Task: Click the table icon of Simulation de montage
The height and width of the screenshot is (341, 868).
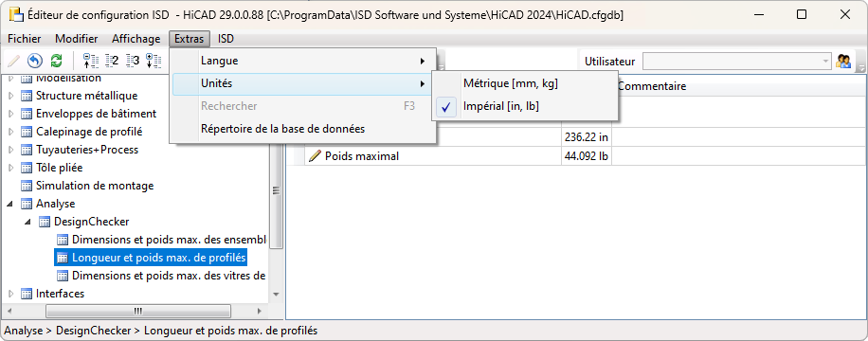Action: click(x=26, y=186)
